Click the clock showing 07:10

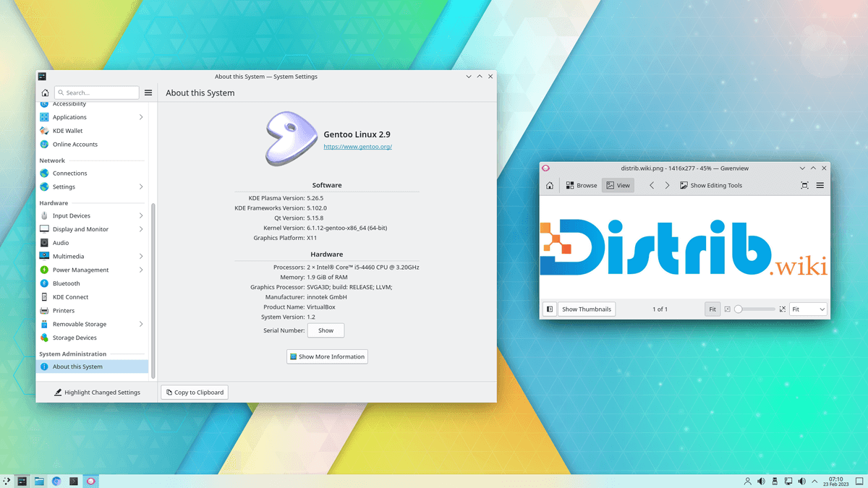coord(836,481)
